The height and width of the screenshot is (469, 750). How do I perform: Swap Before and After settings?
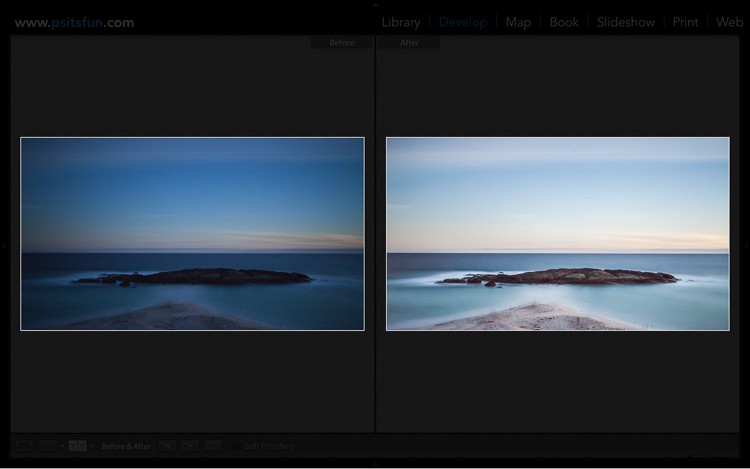[x=213, y=446]
